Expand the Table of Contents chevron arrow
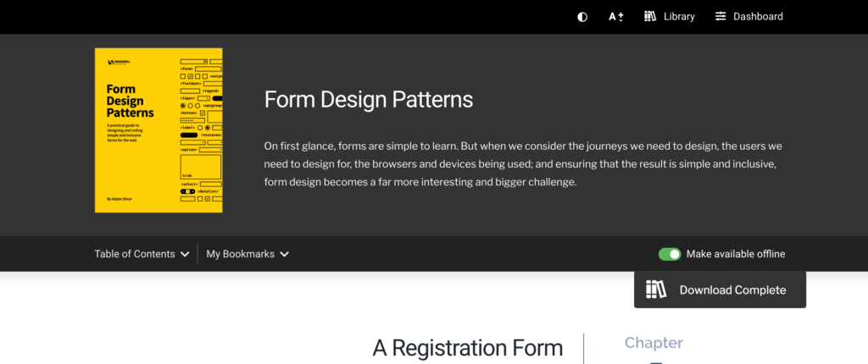Image resolution: width=868 pixels, height=364 pixels. coord(184,254)
